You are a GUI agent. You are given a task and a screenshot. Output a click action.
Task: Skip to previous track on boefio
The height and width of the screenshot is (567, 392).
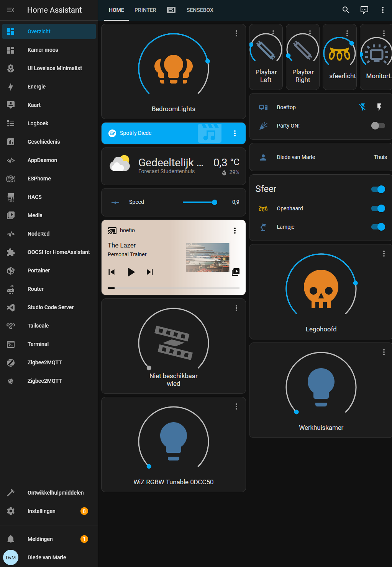pos(112,272)
